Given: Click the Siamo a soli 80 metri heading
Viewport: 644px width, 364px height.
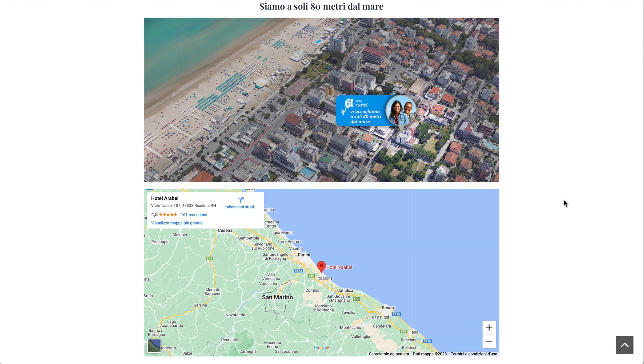Looking at the screenshot, I should (x=321, y=6).
